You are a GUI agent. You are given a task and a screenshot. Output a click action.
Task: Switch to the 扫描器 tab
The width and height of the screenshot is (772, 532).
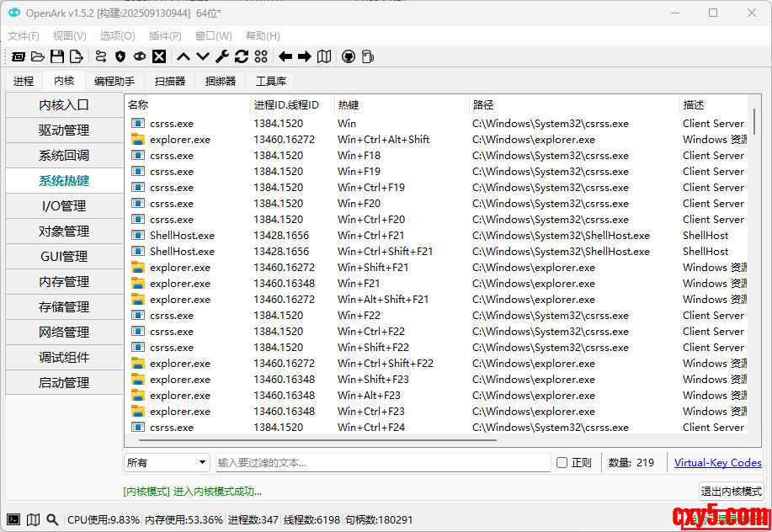[170, 81]
